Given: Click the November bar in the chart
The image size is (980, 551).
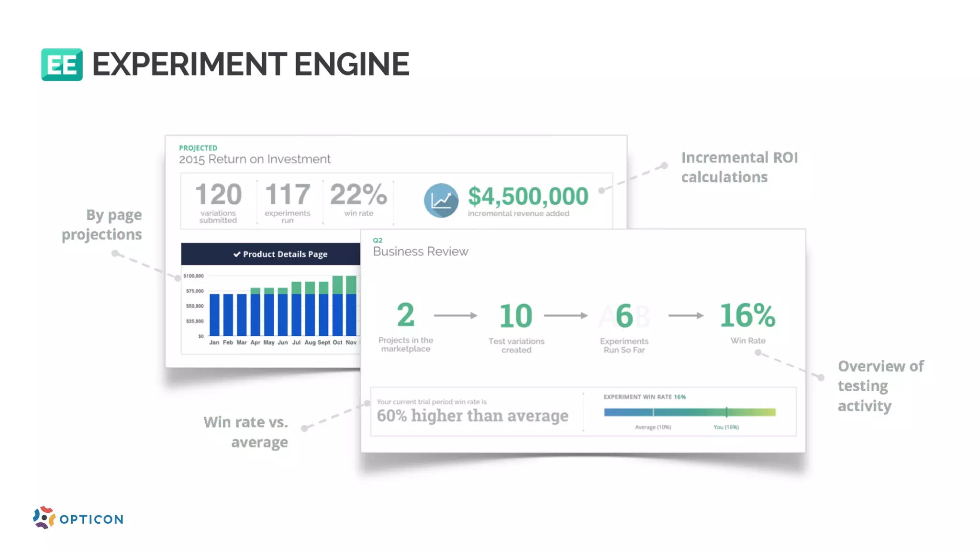Looking at the screenshot, I should pyautogui.click(x=351, y=306).
